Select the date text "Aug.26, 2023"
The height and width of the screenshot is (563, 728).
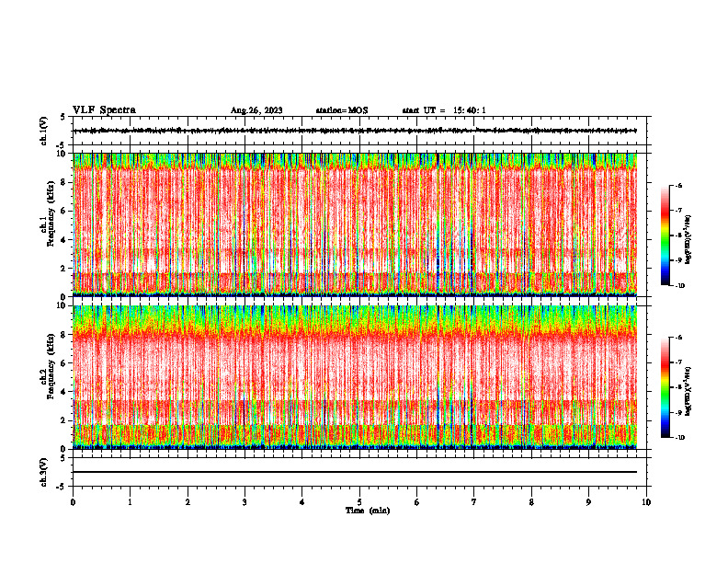pyautogui.click(x=256, y=110)
